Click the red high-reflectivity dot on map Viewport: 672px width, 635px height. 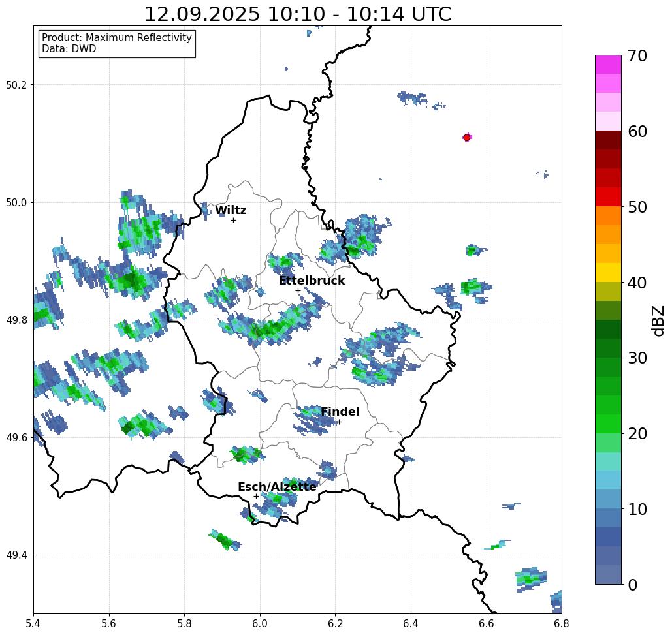[467, 138]
